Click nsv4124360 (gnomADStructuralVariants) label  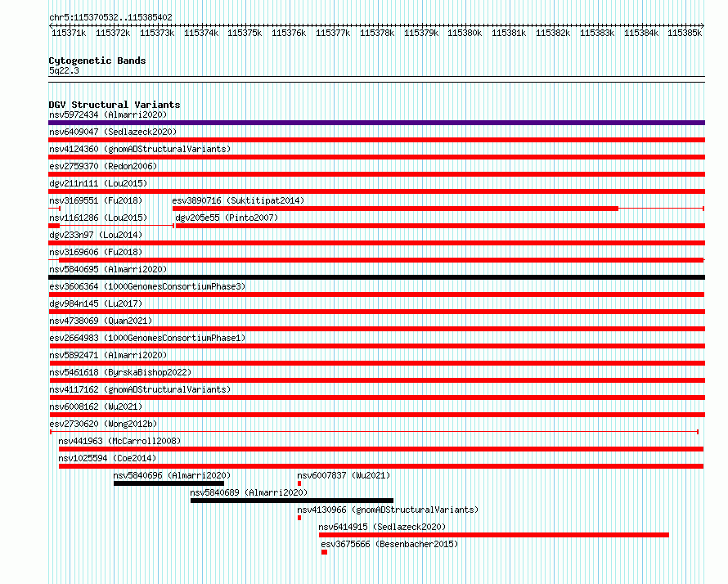(x=140, y=149)
